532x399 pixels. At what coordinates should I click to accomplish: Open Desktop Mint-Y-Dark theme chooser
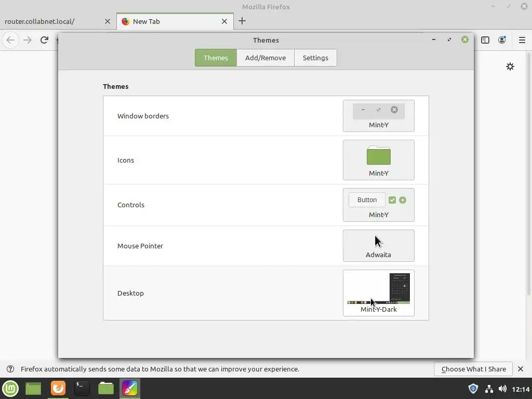click(x=378, y=293)
